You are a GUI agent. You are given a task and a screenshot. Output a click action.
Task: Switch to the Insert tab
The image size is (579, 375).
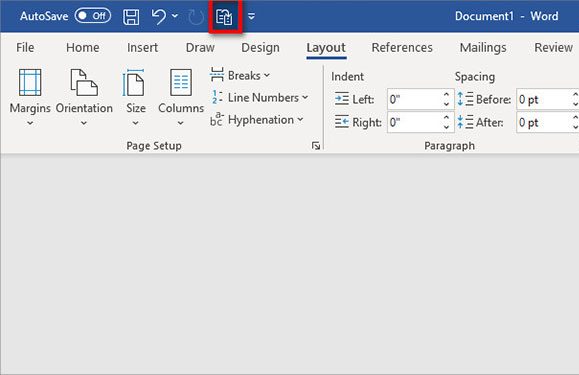[143, 48]
